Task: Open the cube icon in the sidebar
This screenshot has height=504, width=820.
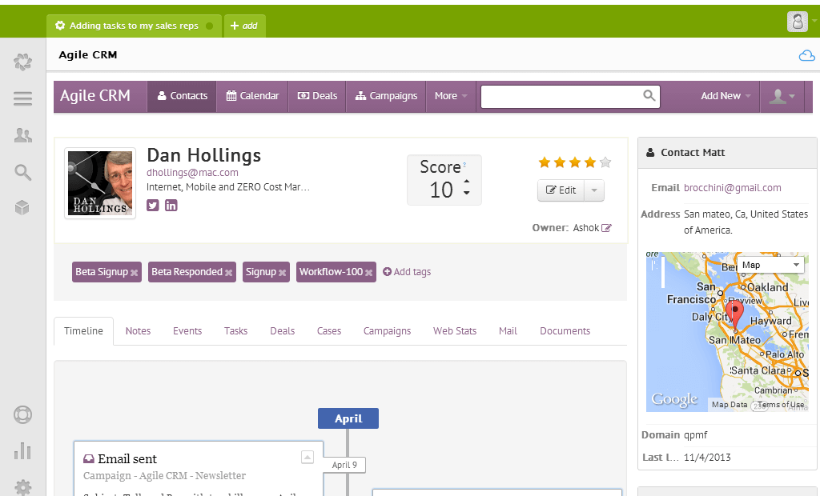Action: [22, 208]
